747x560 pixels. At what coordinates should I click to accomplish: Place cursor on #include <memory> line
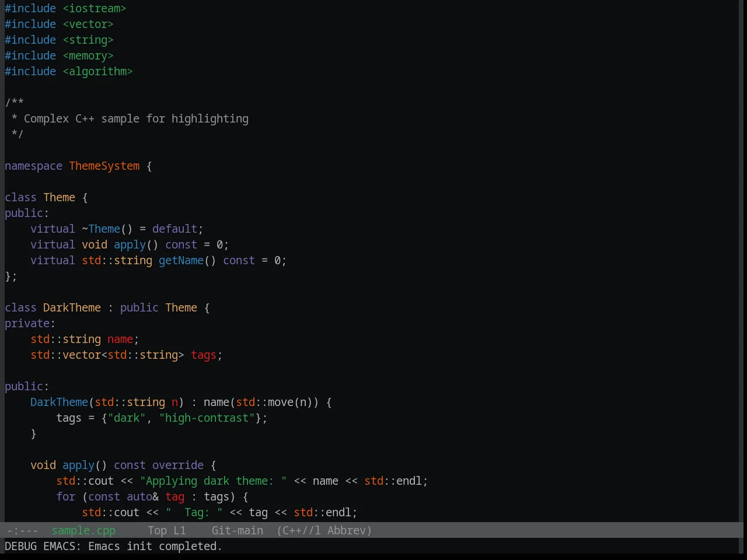59,55
